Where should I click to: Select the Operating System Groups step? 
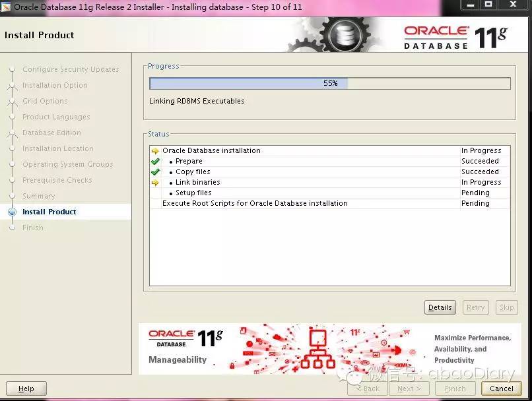point(68,164)
